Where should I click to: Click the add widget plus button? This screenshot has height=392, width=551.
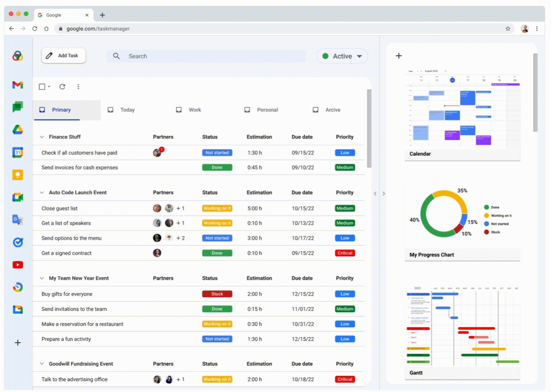coord(399,55)
